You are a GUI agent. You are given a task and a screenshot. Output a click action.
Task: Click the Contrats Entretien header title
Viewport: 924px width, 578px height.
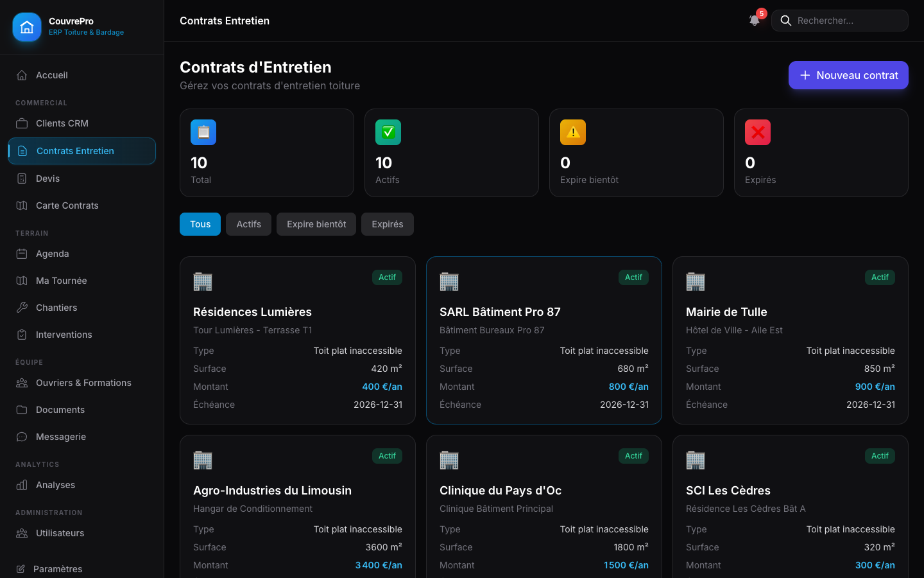pyautogui.click(x=225, y=21)
